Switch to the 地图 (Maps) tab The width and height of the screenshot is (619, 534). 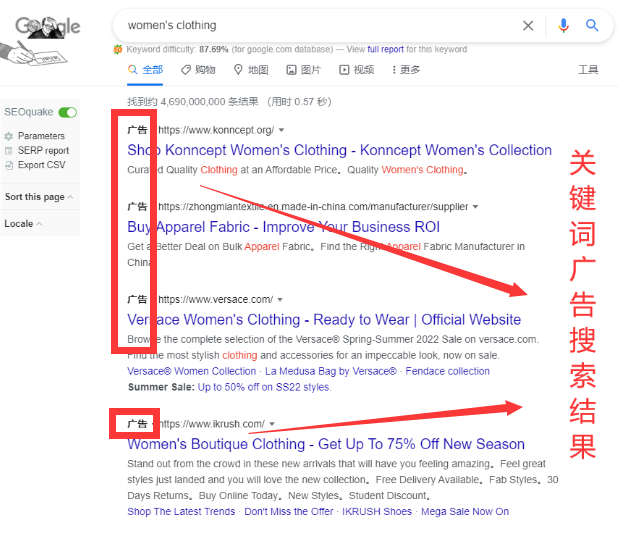pyautogui.click(x=251, y=70)
